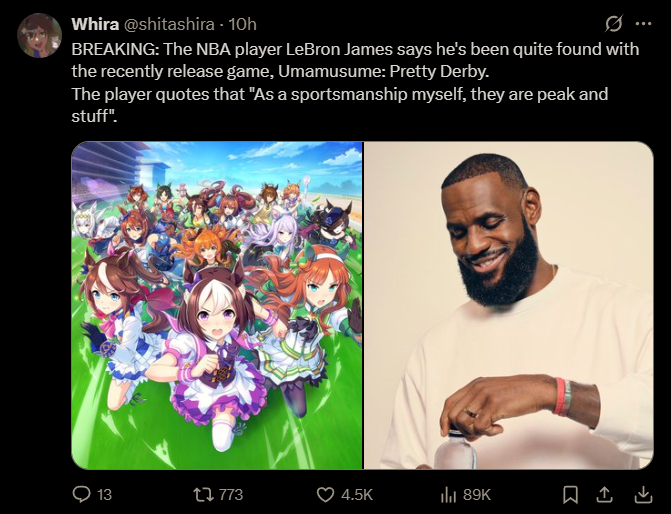Click the 13 replies count
The width and height of the screenshot is (671, 514).
104,495
